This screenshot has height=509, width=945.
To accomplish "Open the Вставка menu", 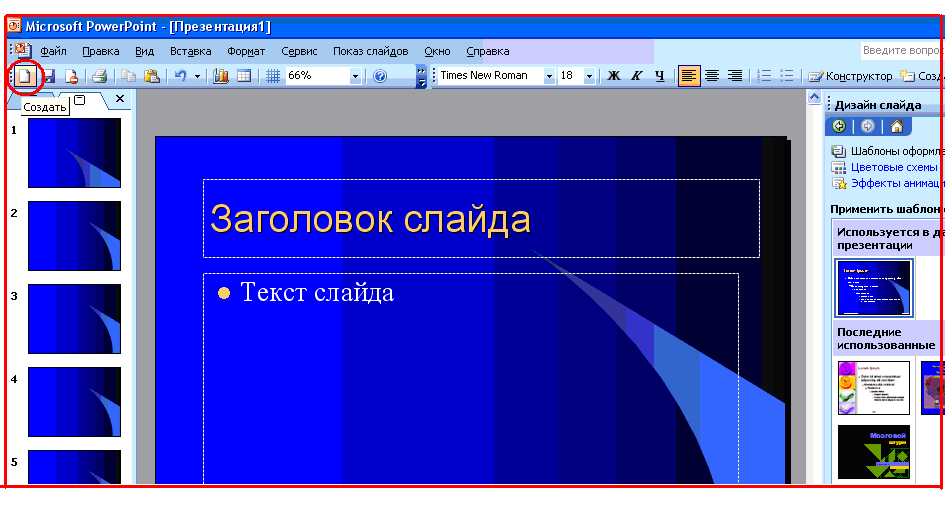I will click(190, 51).
